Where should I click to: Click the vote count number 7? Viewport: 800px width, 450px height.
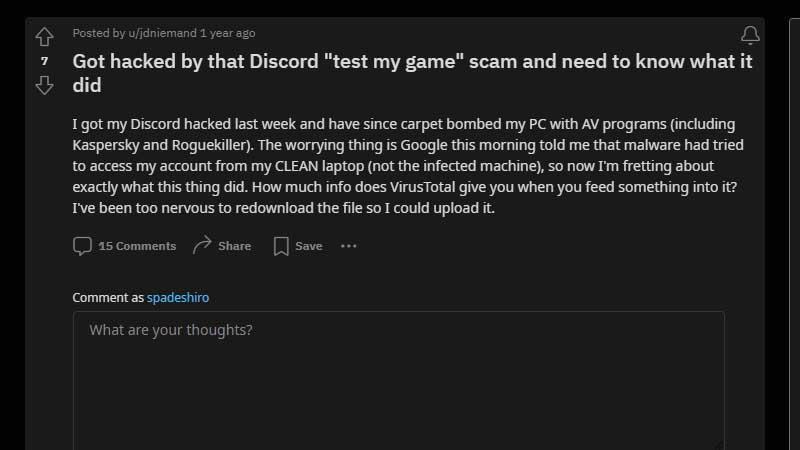coord(44,61)
